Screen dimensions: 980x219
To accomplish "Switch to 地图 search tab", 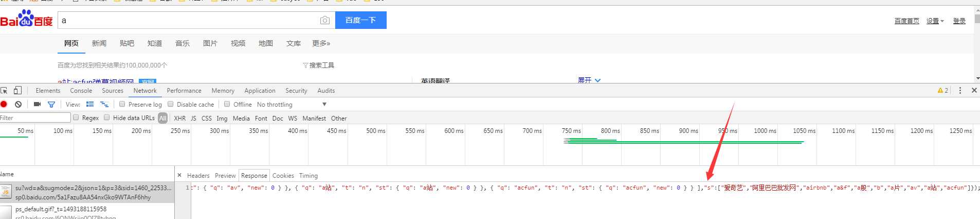I will [x=266, y=43].
